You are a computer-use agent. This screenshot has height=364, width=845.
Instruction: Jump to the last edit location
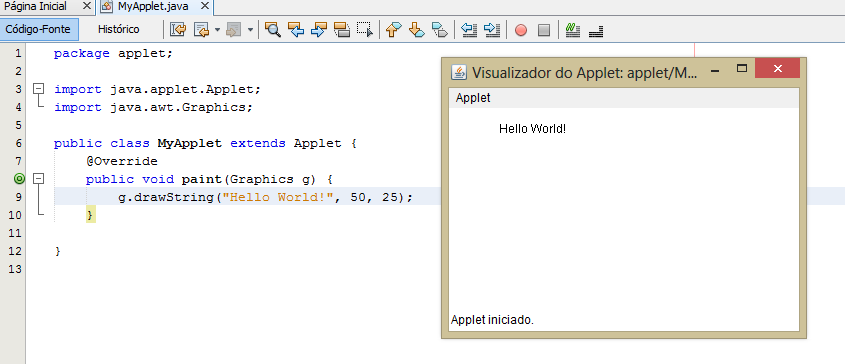coord(177,30)
